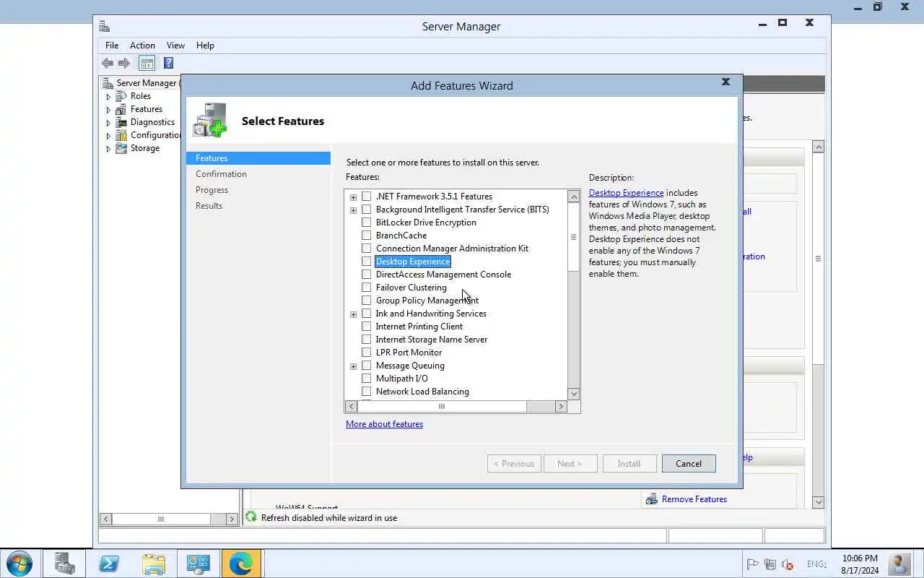The width and height of the screenshot is (924, 578).
Task: Open the File menu
Action: (x=112, y=45)
